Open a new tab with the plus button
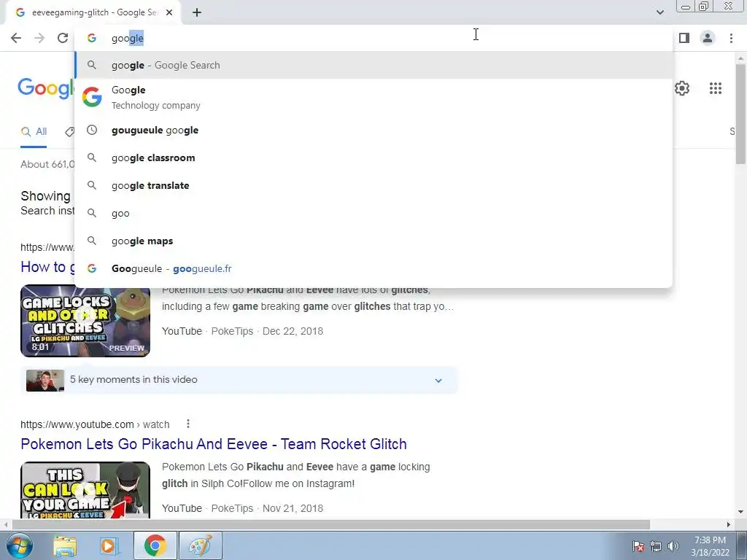 [197, 13]
